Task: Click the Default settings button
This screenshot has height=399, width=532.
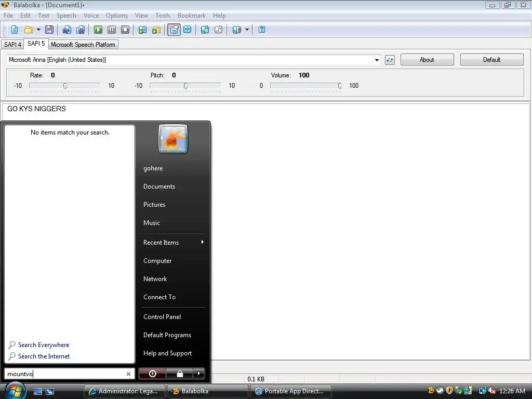Action: (491, 60)
